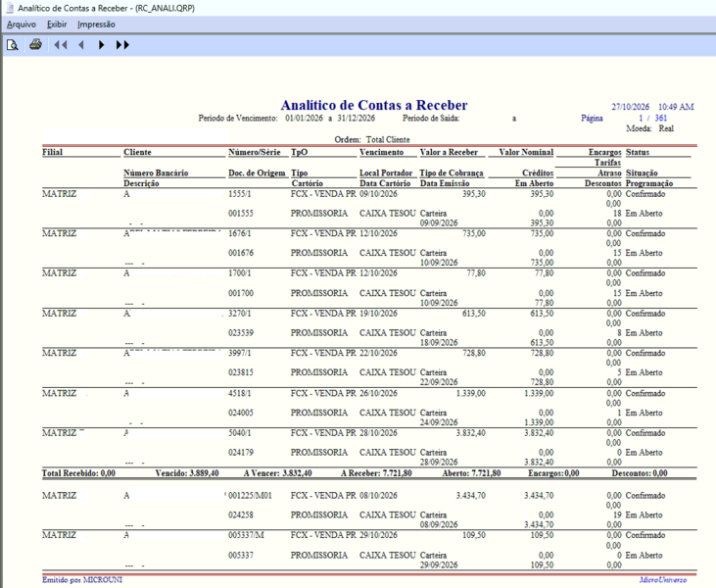Select document number 1555/1

point(240,194)
